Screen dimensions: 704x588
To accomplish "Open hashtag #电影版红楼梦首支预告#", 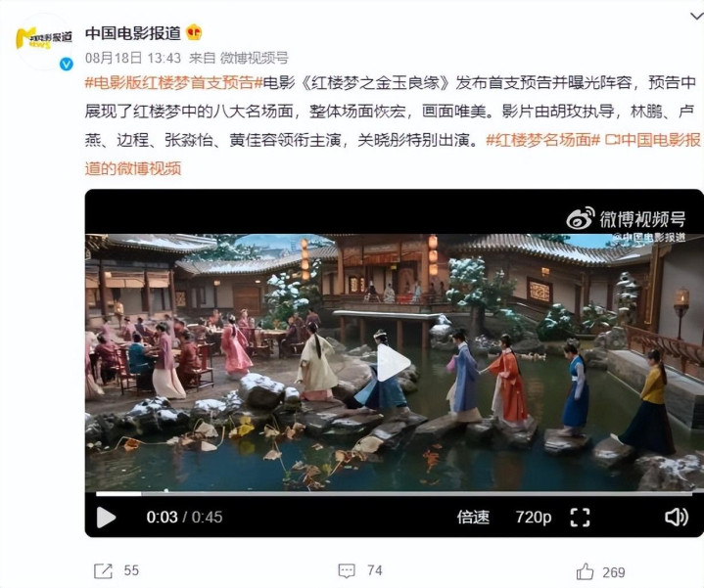I will pyautogui.click(x=173, y=82).
